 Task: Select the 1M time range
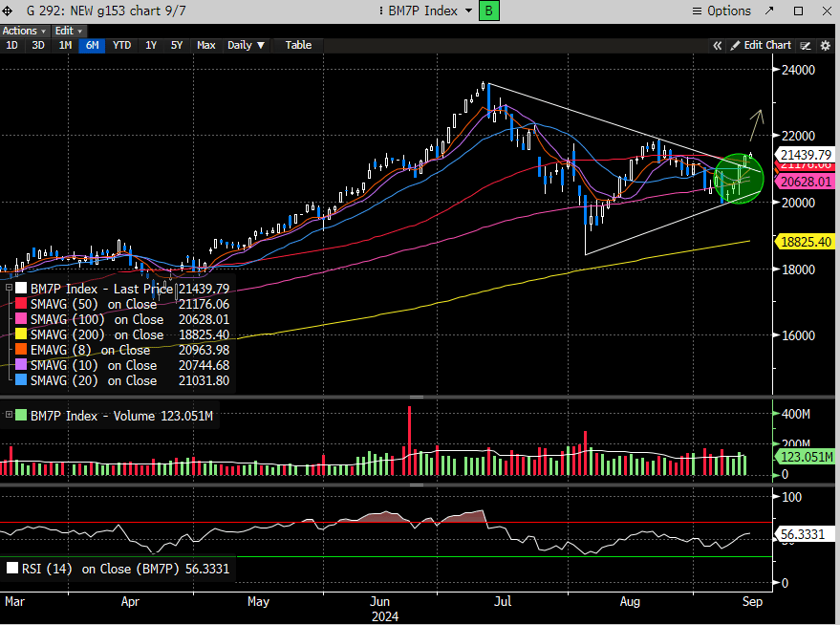[65, 45]
